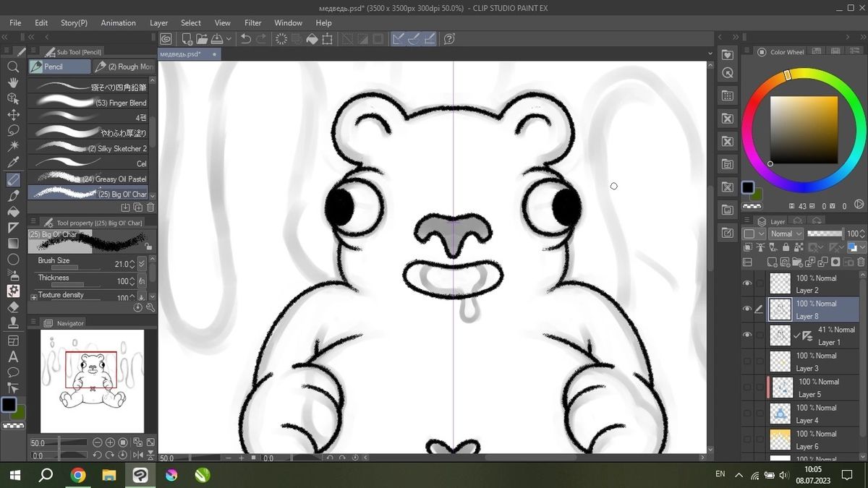868x488 pixels.
Task: Open the Animation menu
Action: [118, 23]
